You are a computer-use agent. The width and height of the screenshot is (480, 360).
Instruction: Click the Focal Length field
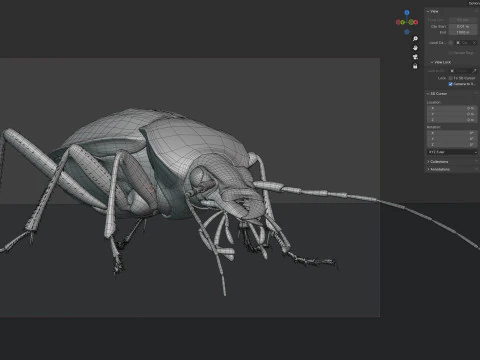tap(463, 20)
